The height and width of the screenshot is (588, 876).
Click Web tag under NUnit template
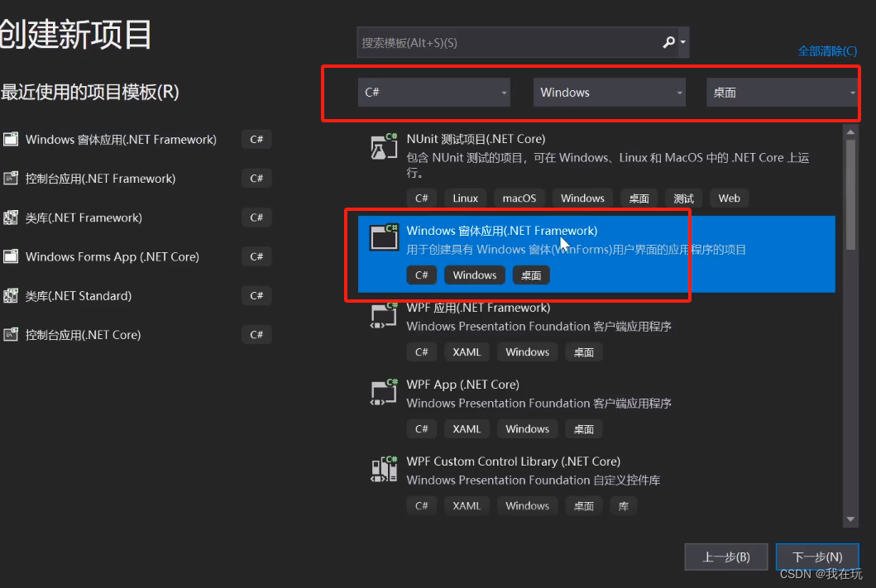pyautogui.click(x=729, y=198)
